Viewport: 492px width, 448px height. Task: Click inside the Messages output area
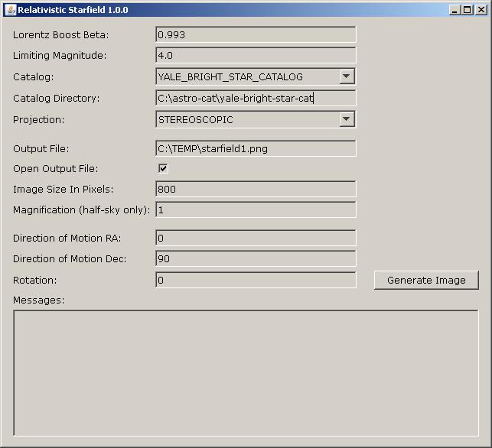coord(246,373)
